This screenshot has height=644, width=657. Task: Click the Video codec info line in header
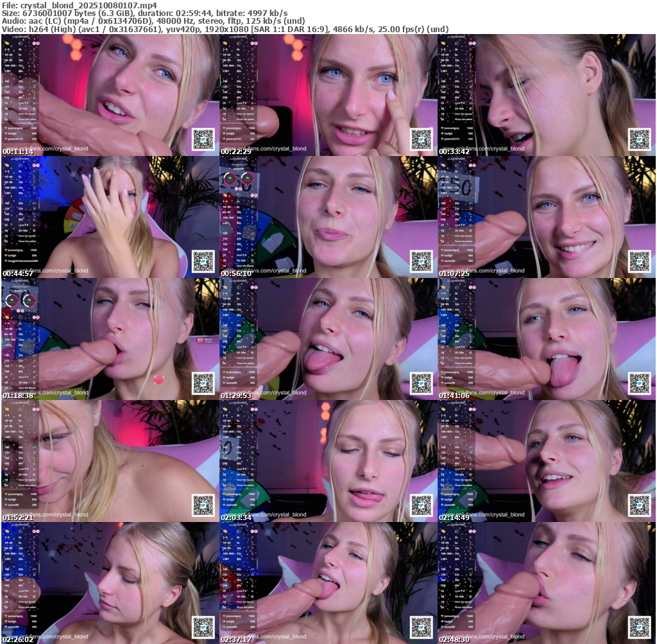pyautogui.click(x=225, y=29)
